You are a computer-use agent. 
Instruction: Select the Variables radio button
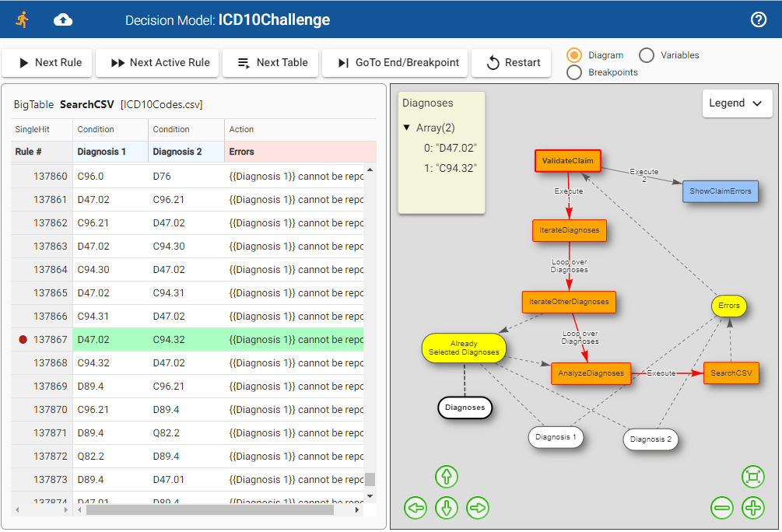click(647, 55)
